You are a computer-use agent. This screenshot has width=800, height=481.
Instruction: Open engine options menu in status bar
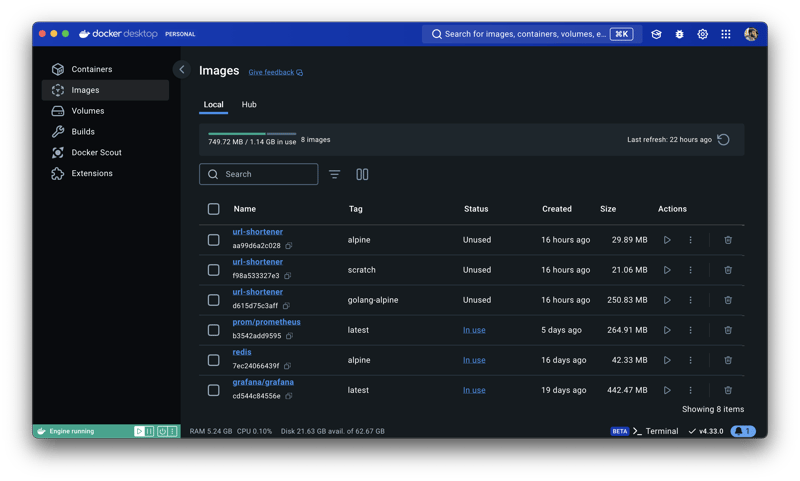(x=173, y=432)
